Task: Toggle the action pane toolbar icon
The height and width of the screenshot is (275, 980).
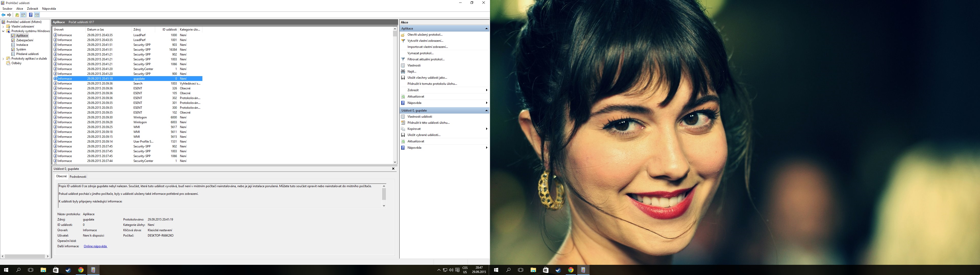Action: pos(37,15)
